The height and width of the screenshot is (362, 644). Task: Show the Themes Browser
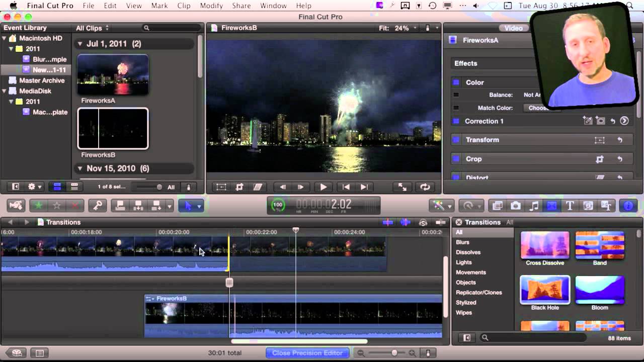(x=606, y=206)
